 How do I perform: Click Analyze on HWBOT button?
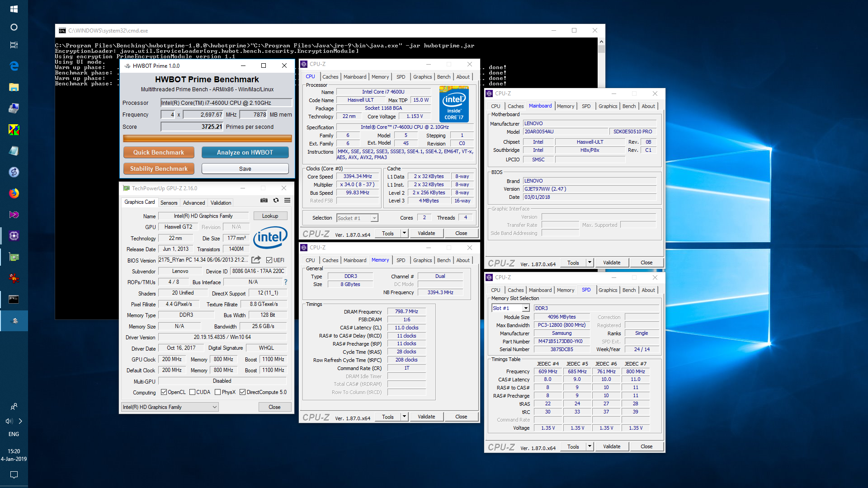245,152
